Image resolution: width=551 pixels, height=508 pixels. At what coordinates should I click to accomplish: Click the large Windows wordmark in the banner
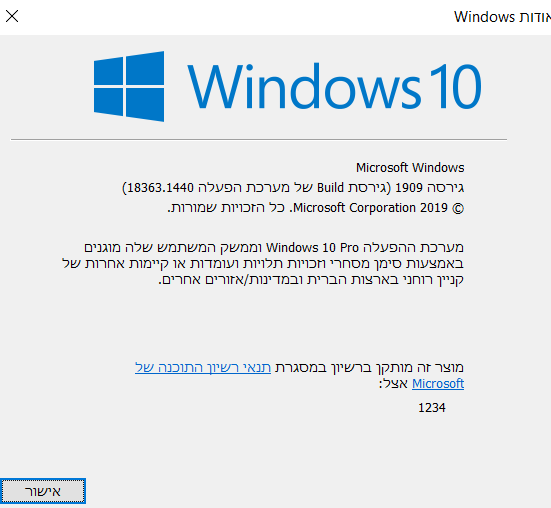tap(304, 86)
